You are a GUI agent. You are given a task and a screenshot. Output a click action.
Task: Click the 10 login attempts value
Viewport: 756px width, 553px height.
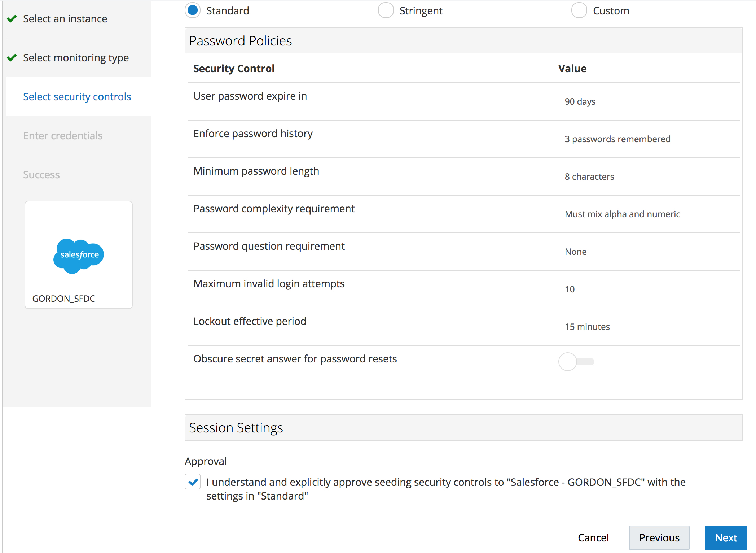click(570, 289)
